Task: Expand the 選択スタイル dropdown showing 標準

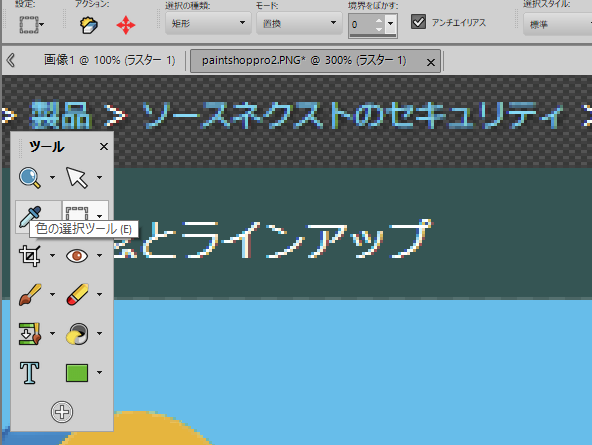Action: [557, 25]
